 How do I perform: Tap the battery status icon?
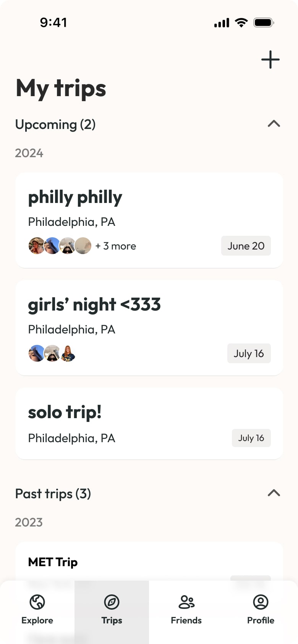coord(264,23)
